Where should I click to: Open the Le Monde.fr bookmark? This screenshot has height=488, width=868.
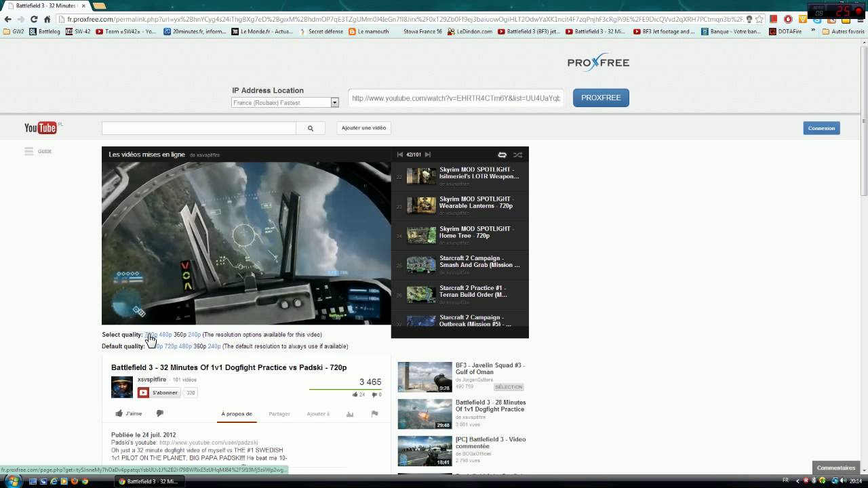262,31
